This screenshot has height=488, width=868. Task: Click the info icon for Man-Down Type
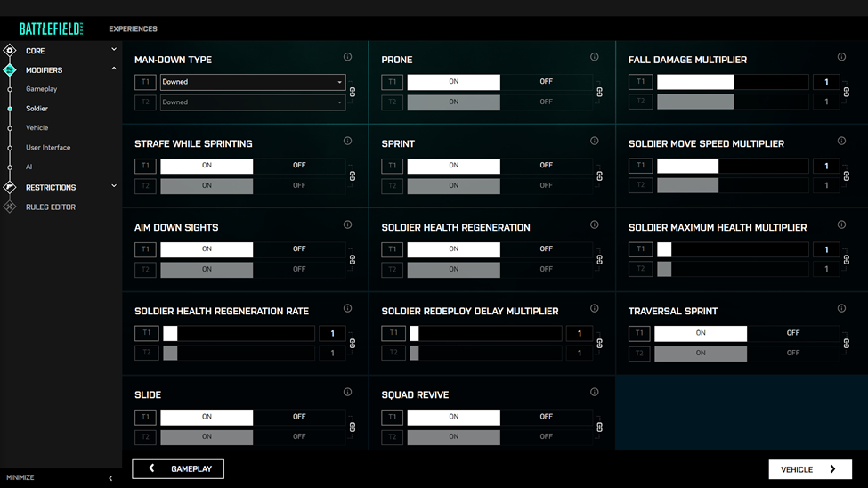pos(347,57)
